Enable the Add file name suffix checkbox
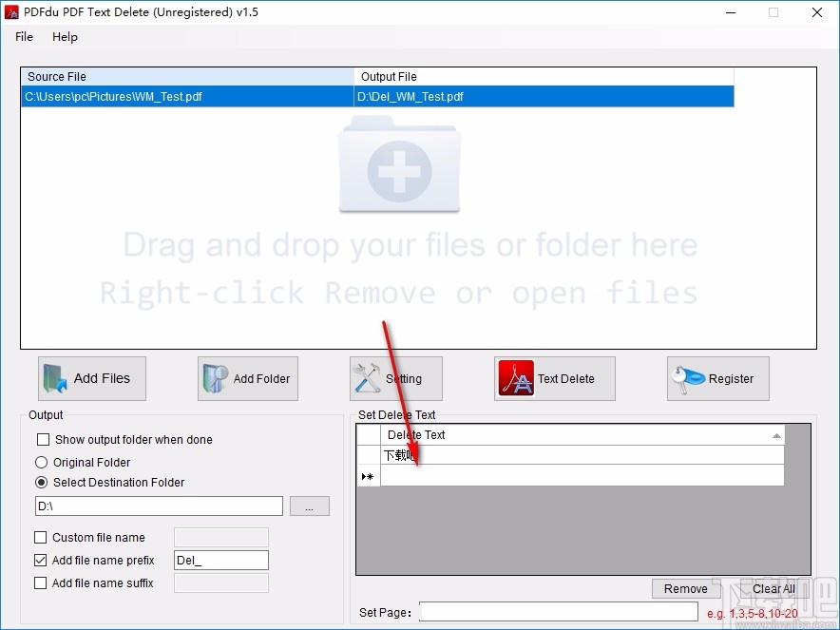This screenshot has height=630, width=840. [40, 582]
